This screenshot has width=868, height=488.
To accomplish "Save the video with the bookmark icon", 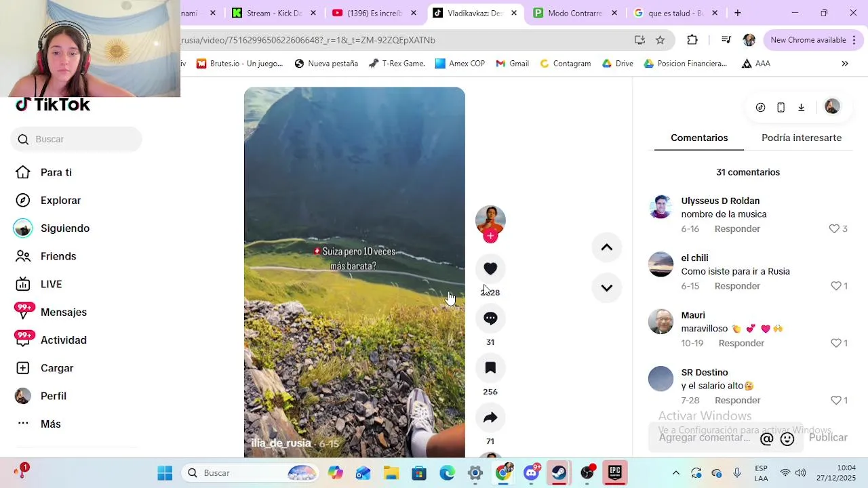I will tap(490, 367).
